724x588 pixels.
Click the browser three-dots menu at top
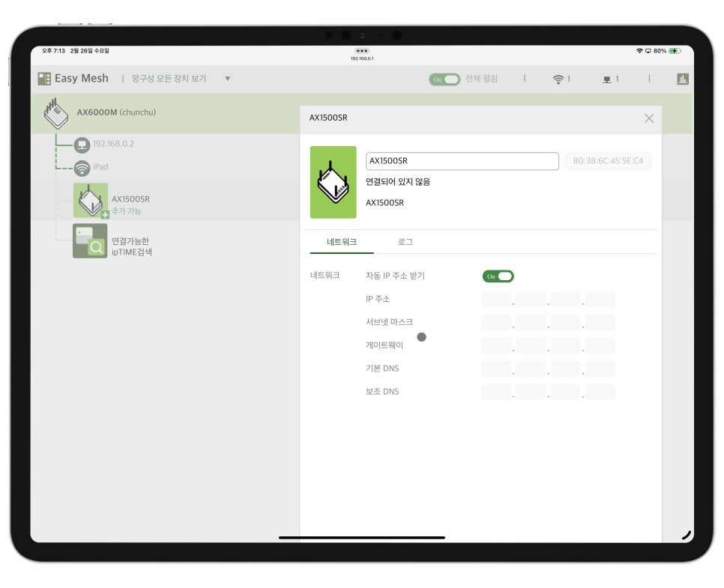(361, 51)
